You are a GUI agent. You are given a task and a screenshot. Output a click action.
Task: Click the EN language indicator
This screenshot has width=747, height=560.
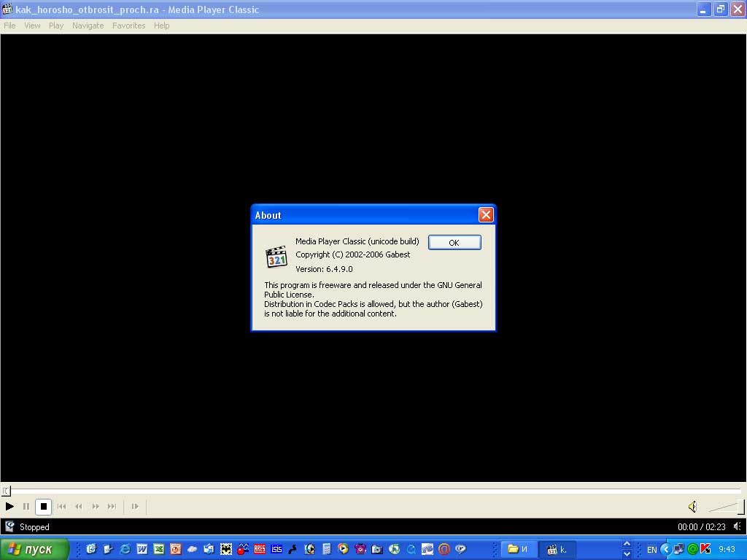[x=651, y=550]
